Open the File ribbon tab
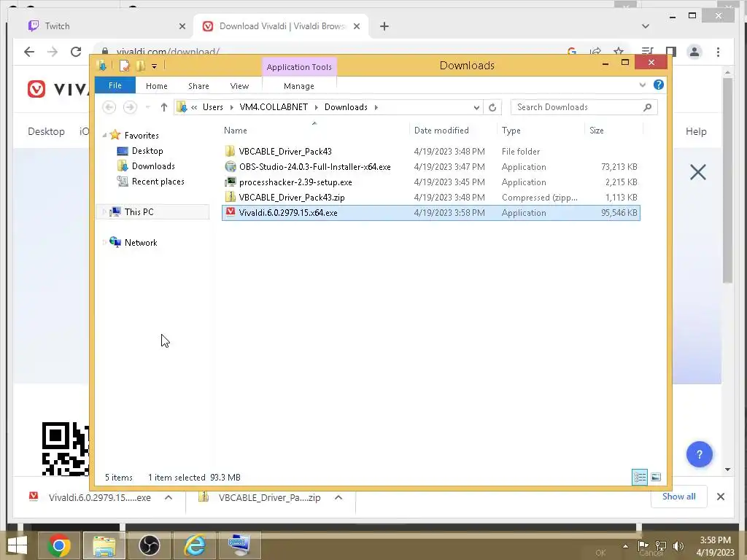747x560 pixels. 115,85
